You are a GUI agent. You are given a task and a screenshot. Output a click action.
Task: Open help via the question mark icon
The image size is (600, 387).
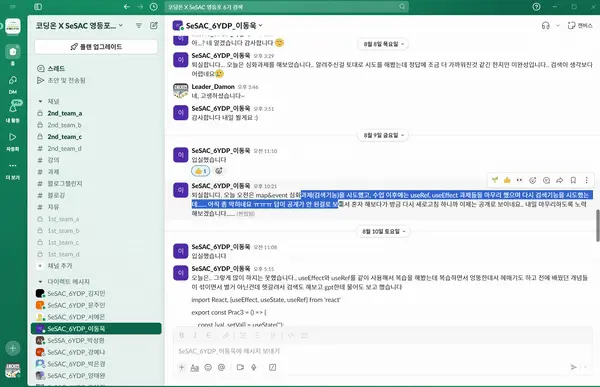coord(536,7)
